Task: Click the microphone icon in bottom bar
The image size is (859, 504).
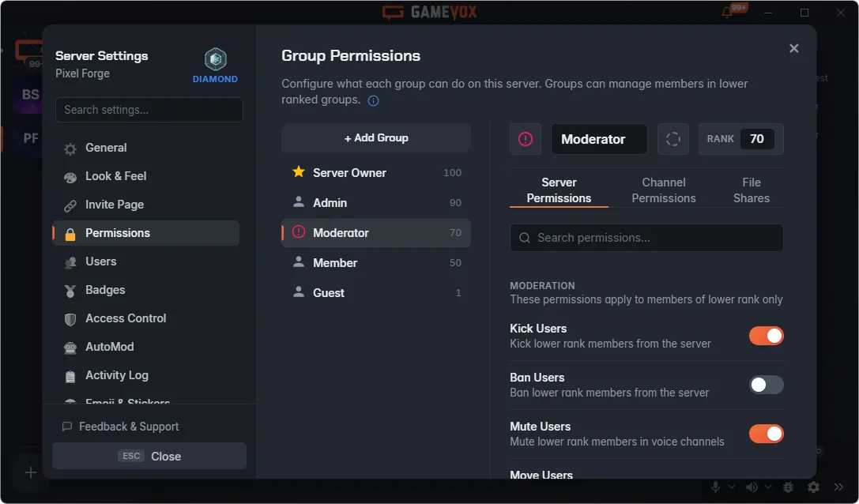Action: pyautogui.click(x=715, y=487)
